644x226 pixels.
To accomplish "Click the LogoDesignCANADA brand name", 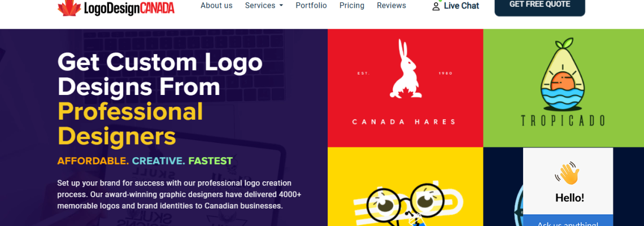I will coord(129,8).
